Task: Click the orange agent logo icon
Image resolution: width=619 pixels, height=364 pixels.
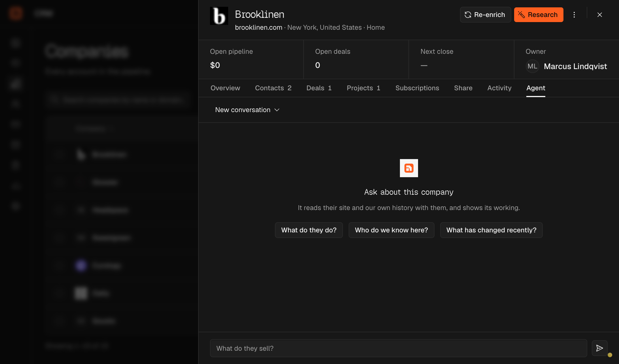Action: [409, 168]
